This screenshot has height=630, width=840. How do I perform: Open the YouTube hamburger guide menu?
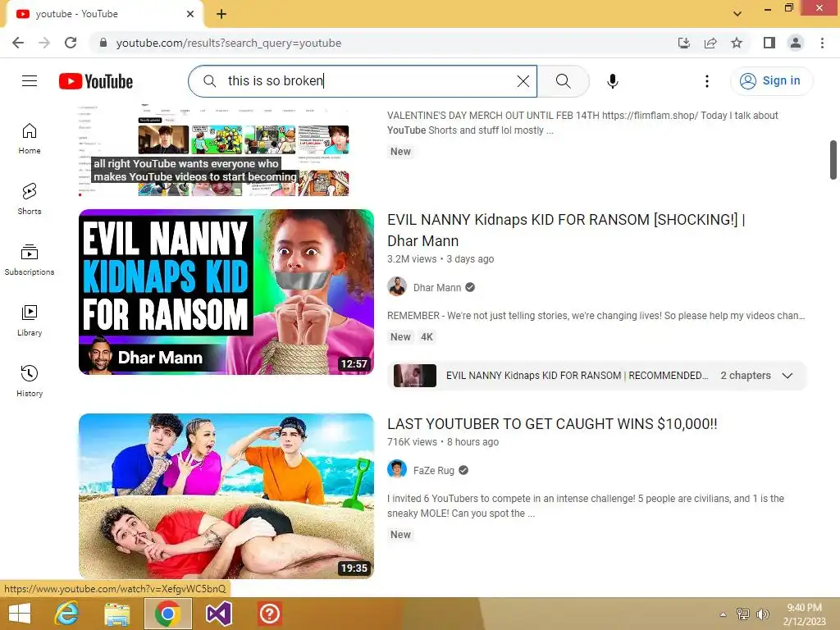tap(30, 81)
